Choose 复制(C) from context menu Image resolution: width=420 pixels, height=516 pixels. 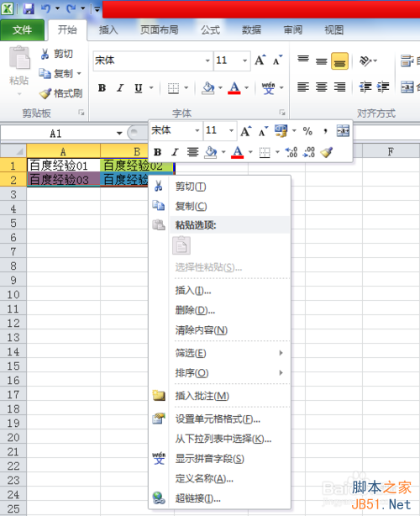(x=220, y=207)
